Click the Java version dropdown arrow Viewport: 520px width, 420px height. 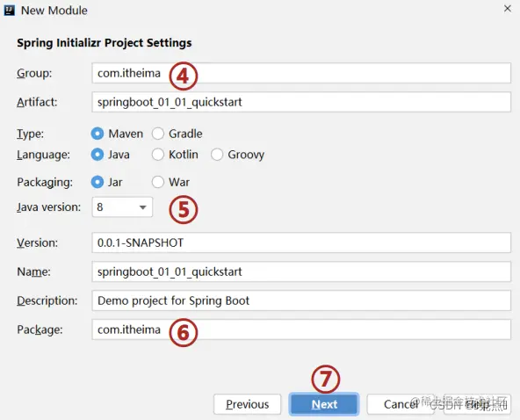(x=143, y=207)
